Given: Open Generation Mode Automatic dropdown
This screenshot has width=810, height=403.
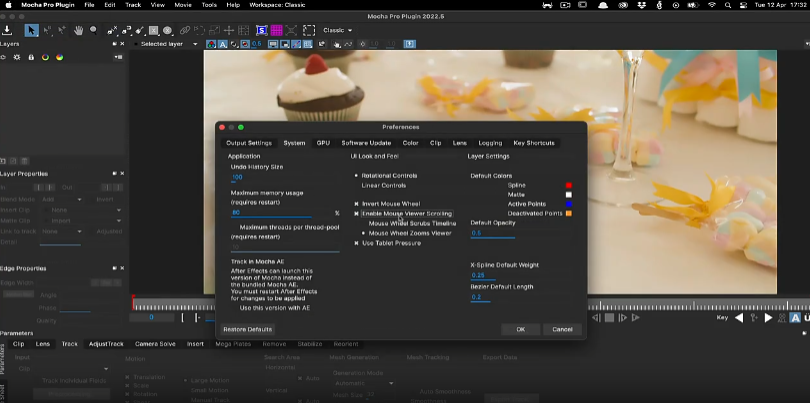Looking at the screenshot, I should point(364,383).
